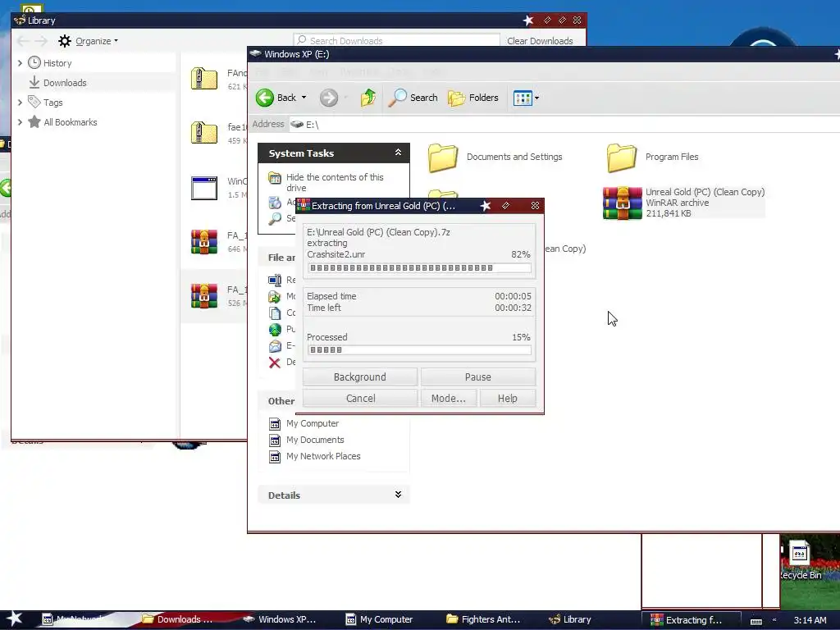The height and width of the screenshot is (630, 840).
Task: Click the My Computer icon in Other Places
Action: pyautogui.click(x=275, y=424)
